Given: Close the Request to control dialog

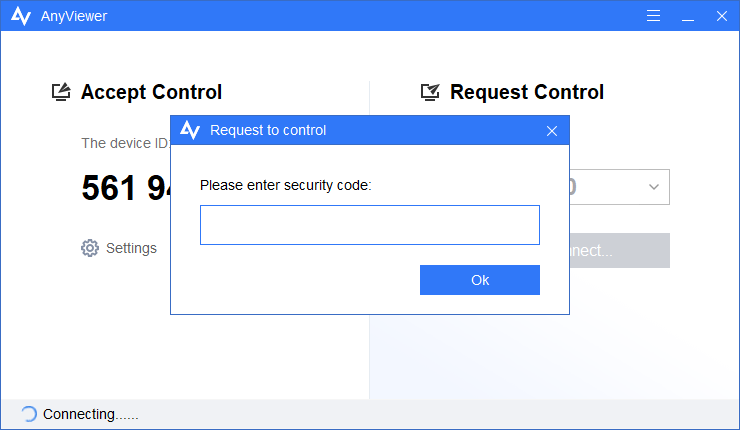Looking at the screenshot, I should (551, 131).
